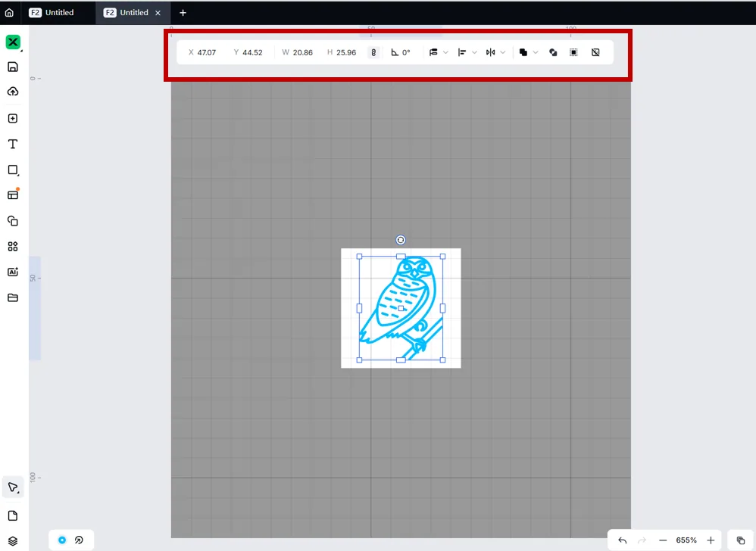Expand the boolean combine dropdown
The height and width of the screenshot is (551, 756).
tap(536, 52)
